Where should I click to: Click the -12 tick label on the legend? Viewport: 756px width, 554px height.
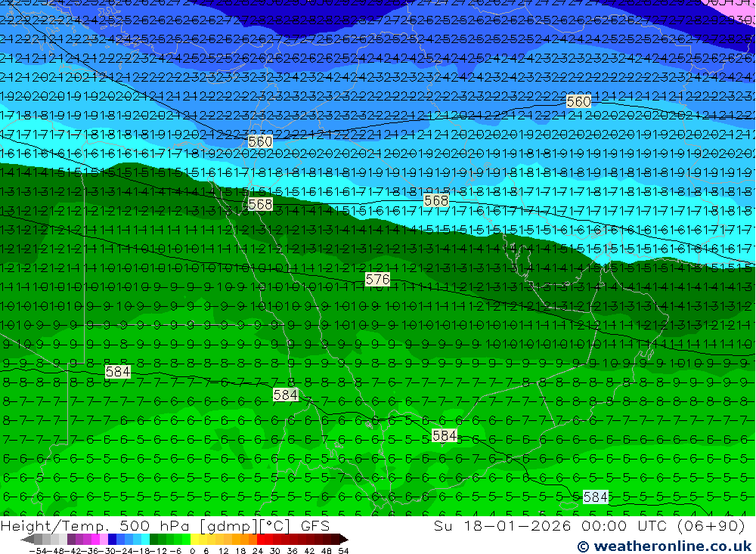(x=158, y=551)
